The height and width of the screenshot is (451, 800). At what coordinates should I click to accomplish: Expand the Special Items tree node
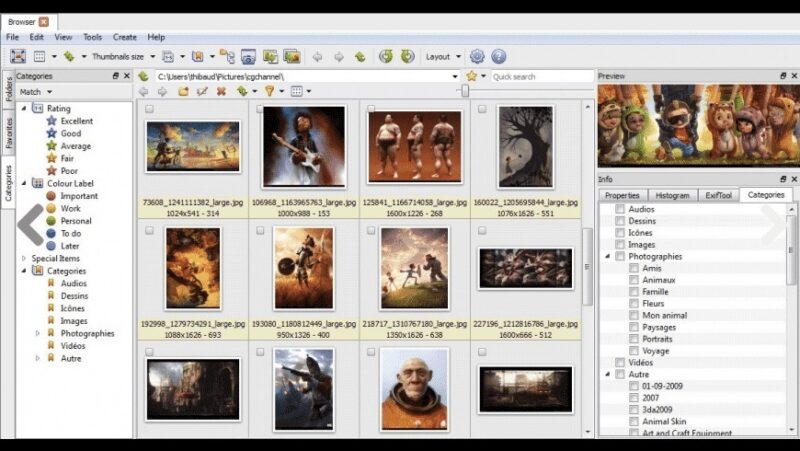tap(23, 259)
